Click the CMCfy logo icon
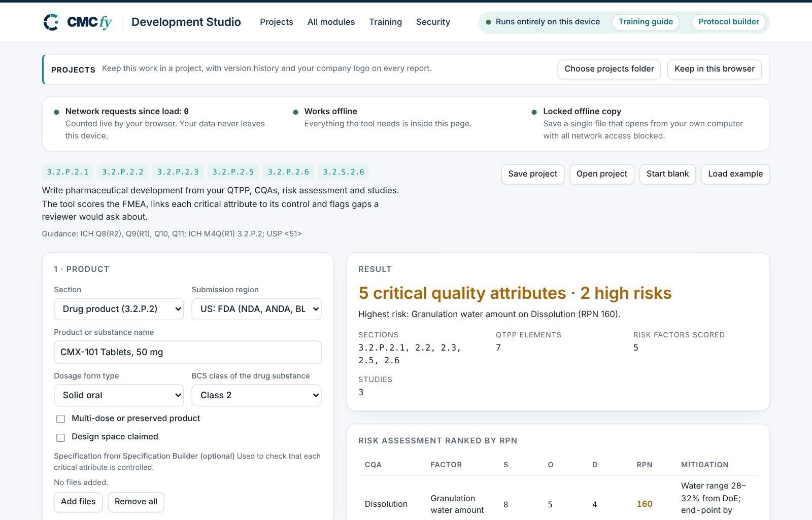 [x=51, y=22]
